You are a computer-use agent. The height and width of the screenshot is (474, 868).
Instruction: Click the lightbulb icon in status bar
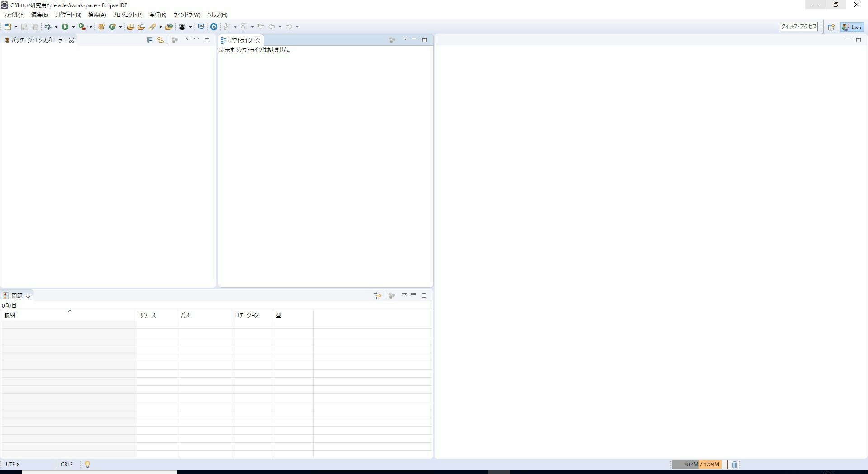coord(88,465)
